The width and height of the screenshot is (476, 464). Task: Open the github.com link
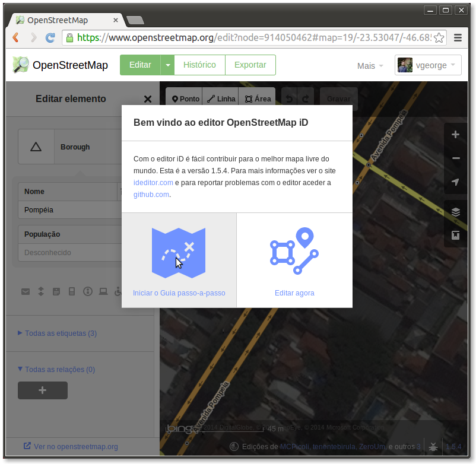[151, 195]
